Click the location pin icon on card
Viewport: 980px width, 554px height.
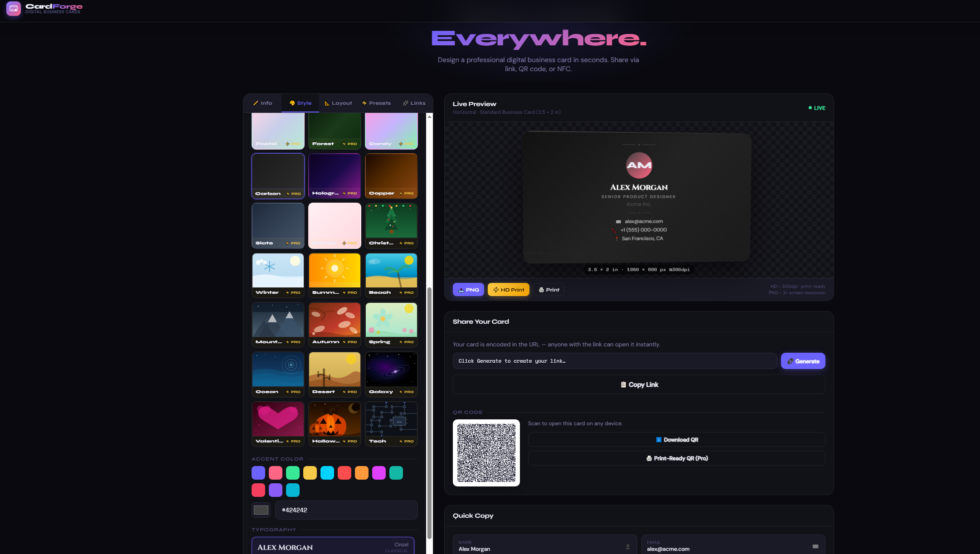(616, 239)
